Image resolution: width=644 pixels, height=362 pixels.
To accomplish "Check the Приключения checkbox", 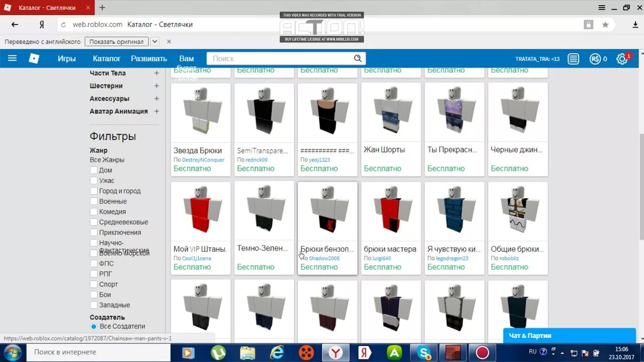I will (x=94, y=232).
